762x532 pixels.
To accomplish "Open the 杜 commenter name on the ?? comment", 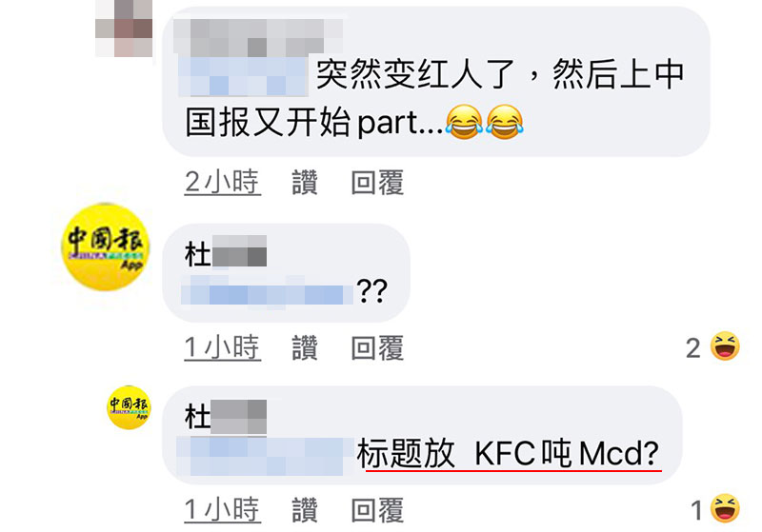I will coord(226,252).
